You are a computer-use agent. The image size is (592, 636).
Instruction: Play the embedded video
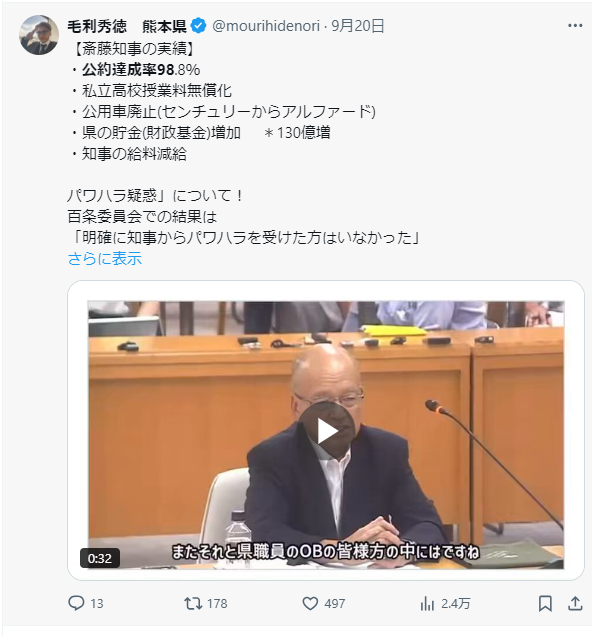click(326, 431)
